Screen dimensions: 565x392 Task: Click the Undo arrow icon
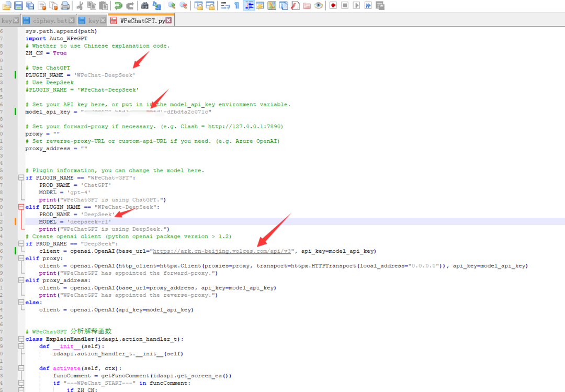[118, 6]
